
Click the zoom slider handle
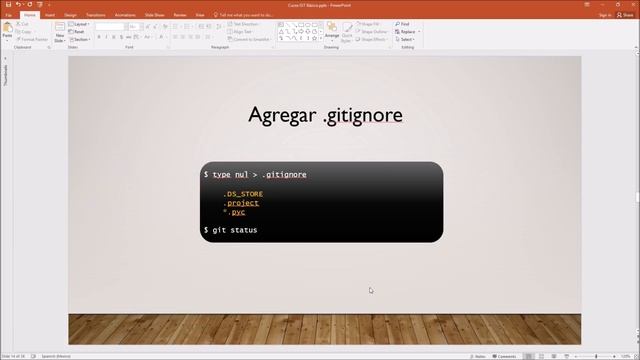(x=596, y=356)
